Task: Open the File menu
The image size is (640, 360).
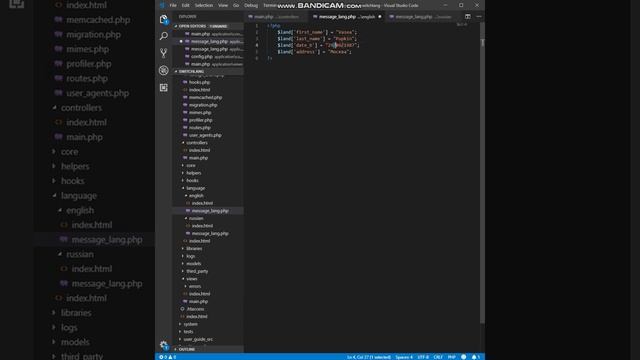Action: [x=173, y=5]
